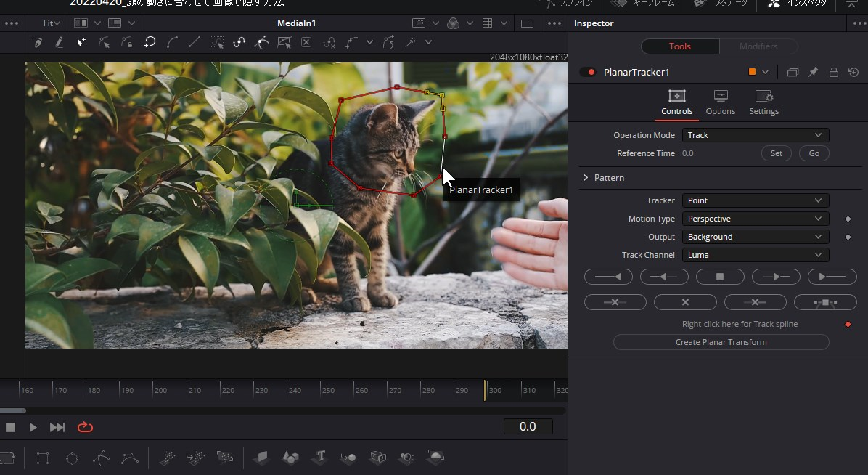
Task: Click the Closed polyline loop icon
Action: (150, 42)
